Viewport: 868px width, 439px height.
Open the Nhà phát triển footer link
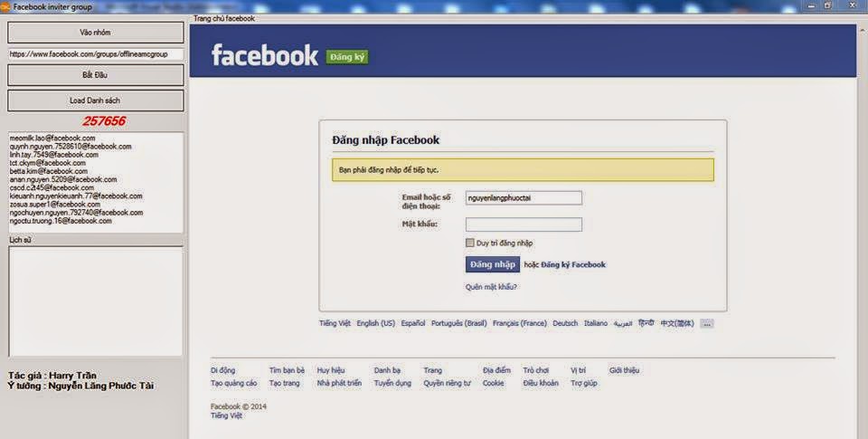339,383
